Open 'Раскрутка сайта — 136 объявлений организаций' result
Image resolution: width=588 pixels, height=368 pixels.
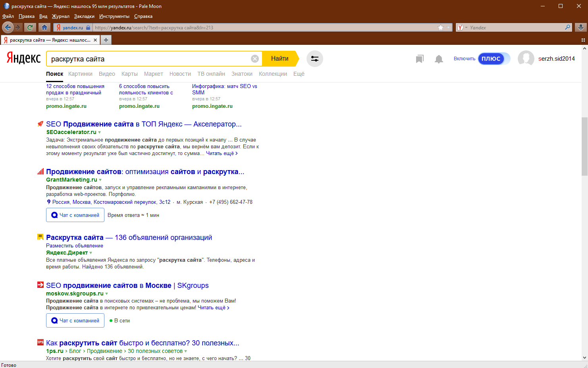tap(129, 238)
